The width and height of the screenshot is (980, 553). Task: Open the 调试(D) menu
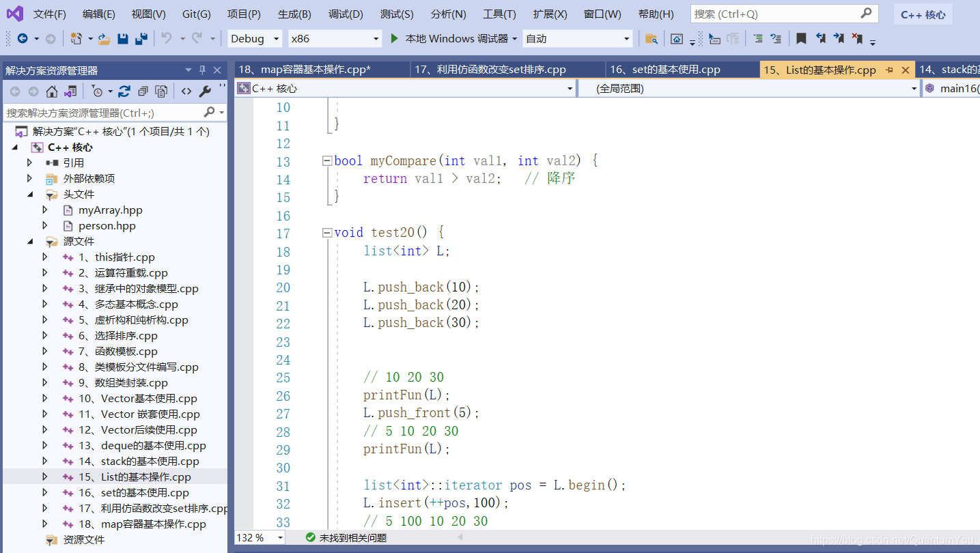pyautogui.click(x=346, y=14)
